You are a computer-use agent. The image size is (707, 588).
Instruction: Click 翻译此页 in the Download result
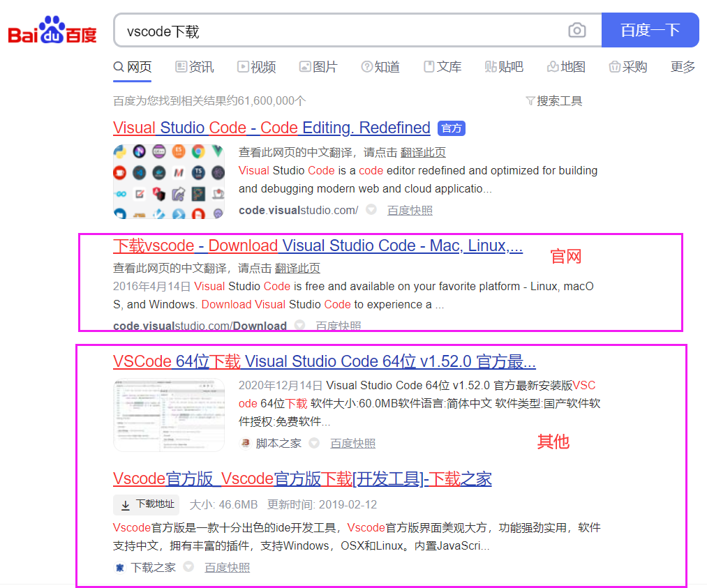(x=297, y=269)
